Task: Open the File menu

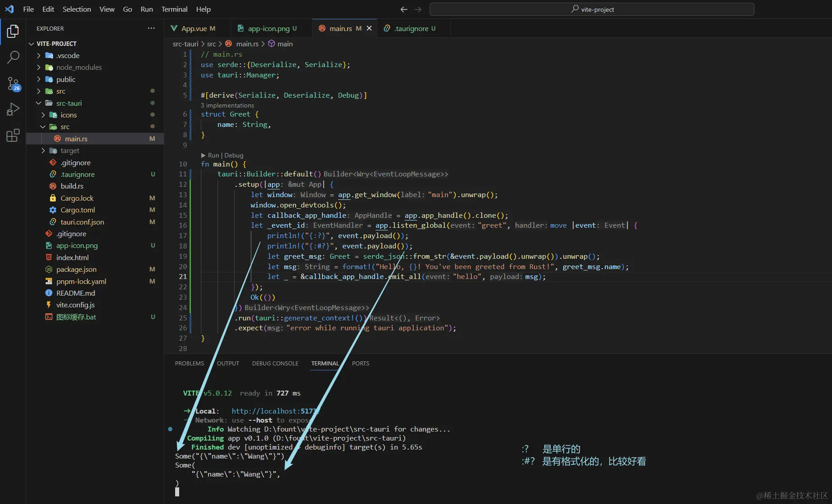Action: (28, 9)
